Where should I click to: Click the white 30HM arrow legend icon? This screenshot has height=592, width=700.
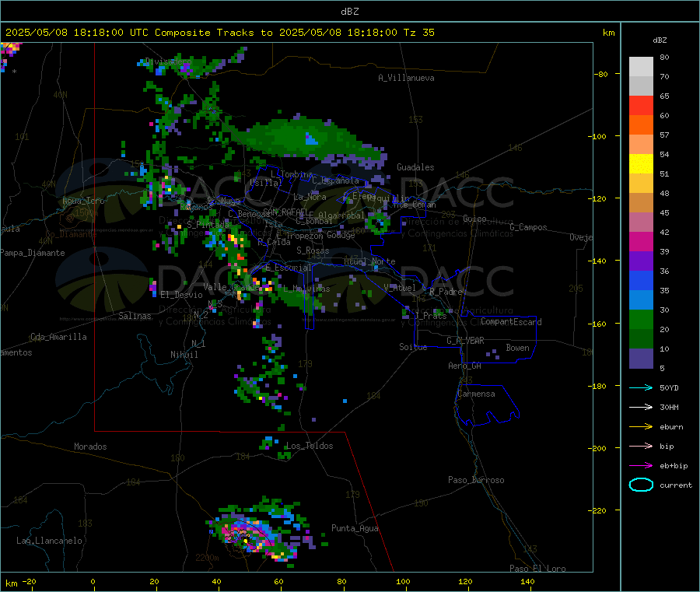point(641,407)
